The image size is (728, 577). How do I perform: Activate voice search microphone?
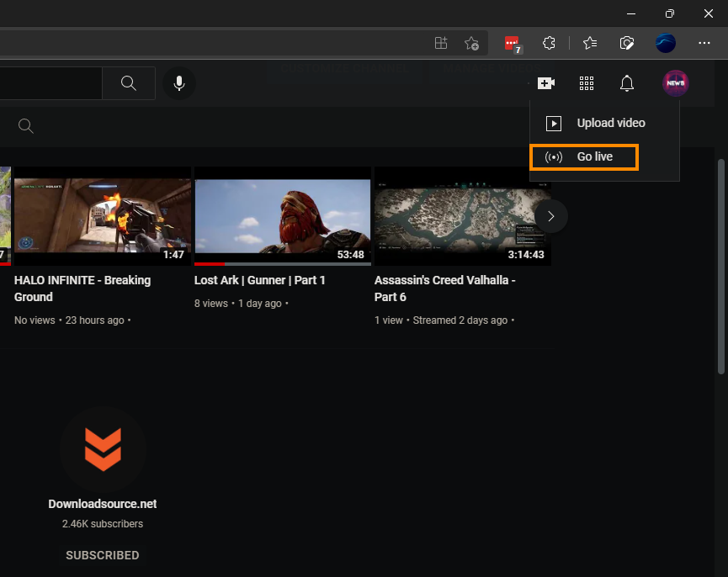179,83
